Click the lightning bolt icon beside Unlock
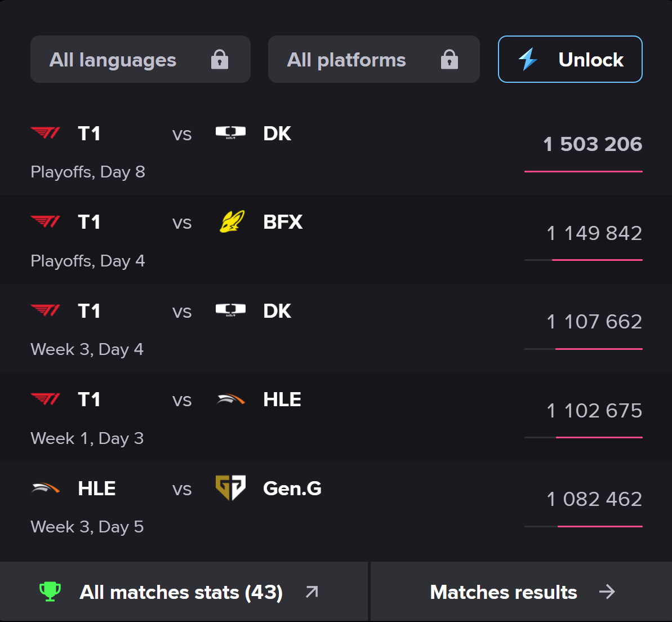The width and height of the screenshot is (672, 622). [528, 59]
